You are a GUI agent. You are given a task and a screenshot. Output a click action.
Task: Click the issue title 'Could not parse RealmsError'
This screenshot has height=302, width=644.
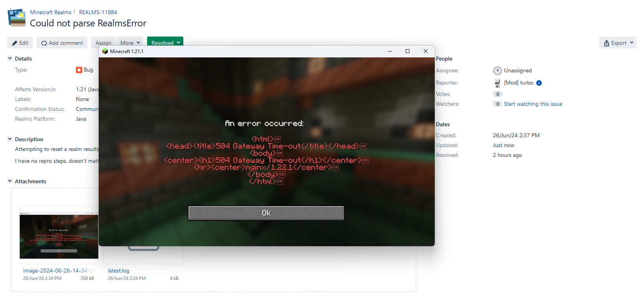(88, 23)
